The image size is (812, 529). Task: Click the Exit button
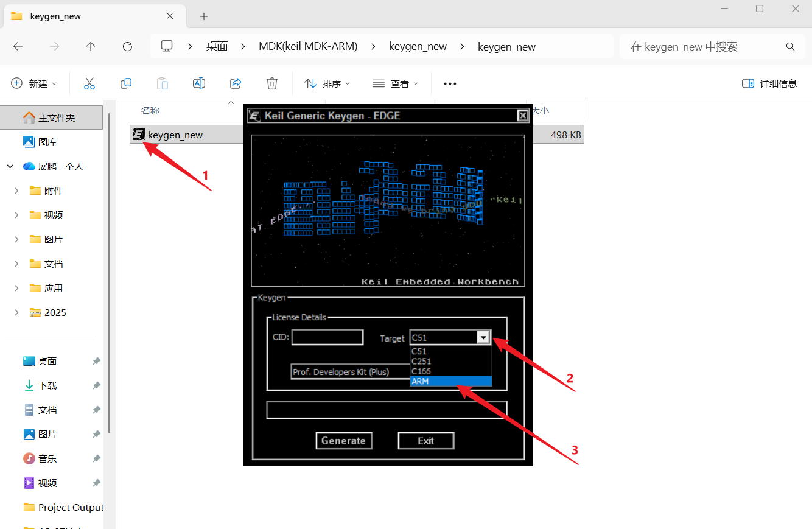pos(426,441)
